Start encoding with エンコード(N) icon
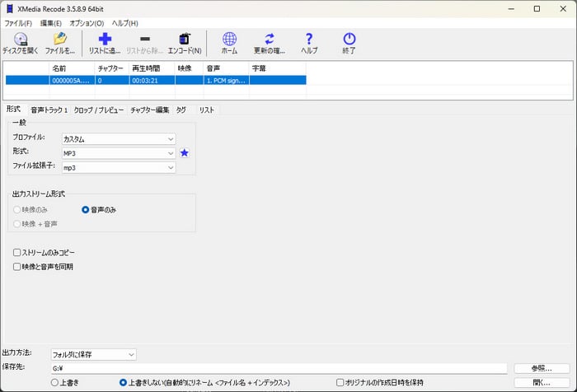The image size is (577, 392). 185,44
